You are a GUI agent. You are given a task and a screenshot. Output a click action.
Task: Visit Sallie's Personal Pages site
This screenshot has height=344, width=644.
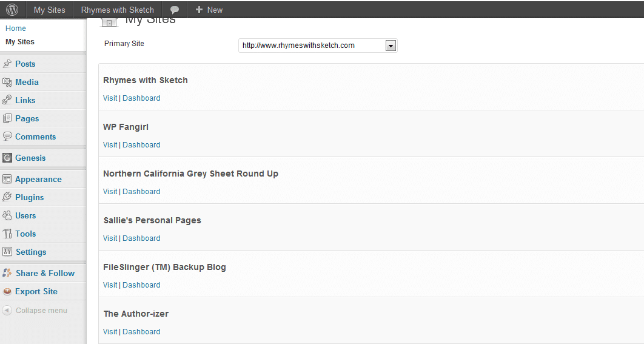coord(110,238)
